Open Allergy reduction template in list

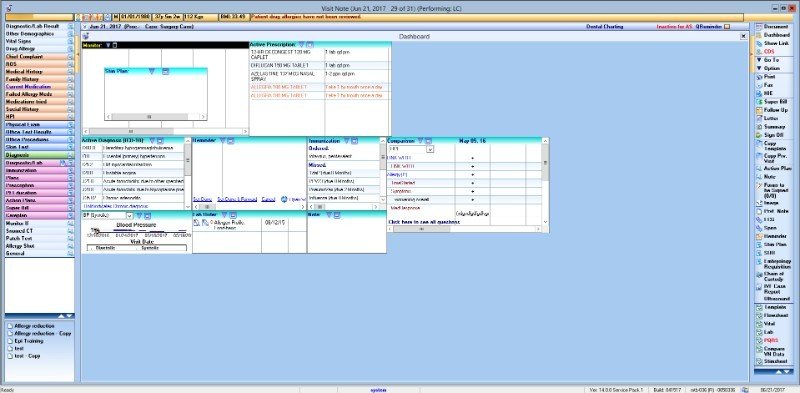coord(34,326)
